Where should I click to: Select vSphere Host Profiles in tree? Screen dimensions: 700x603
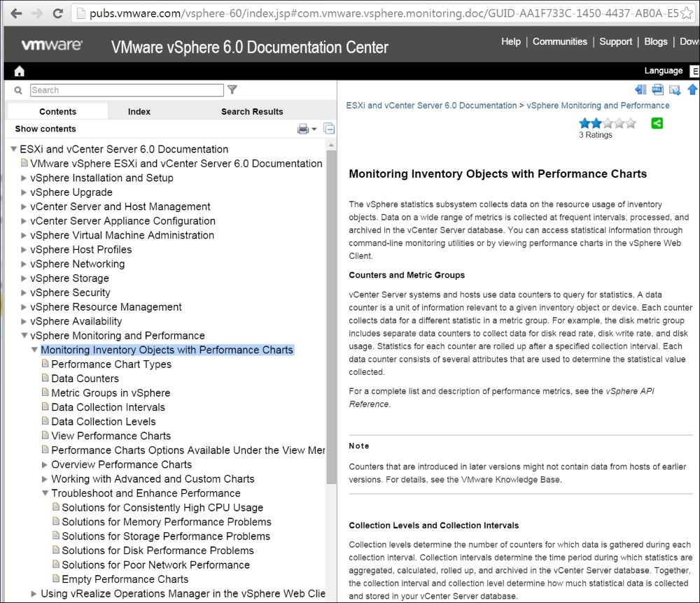(x=80, y=250)
